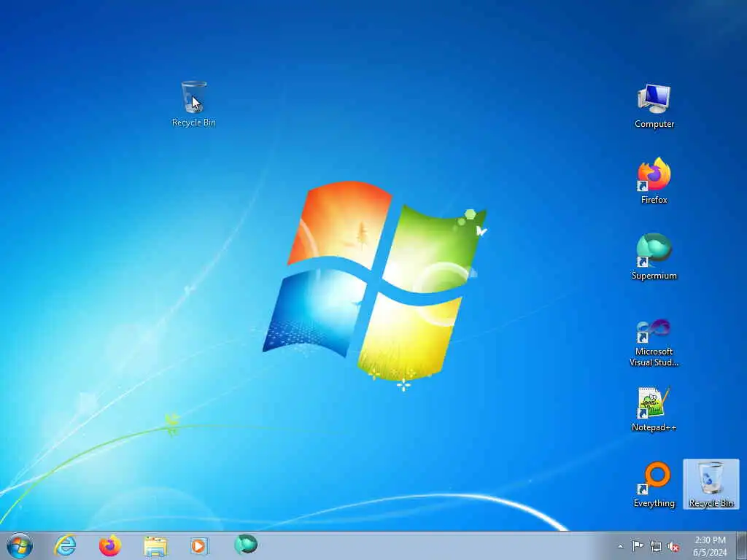Select the Everything search shortcut
This screenshot has height=560, width=747.
(x=654, y=484)
